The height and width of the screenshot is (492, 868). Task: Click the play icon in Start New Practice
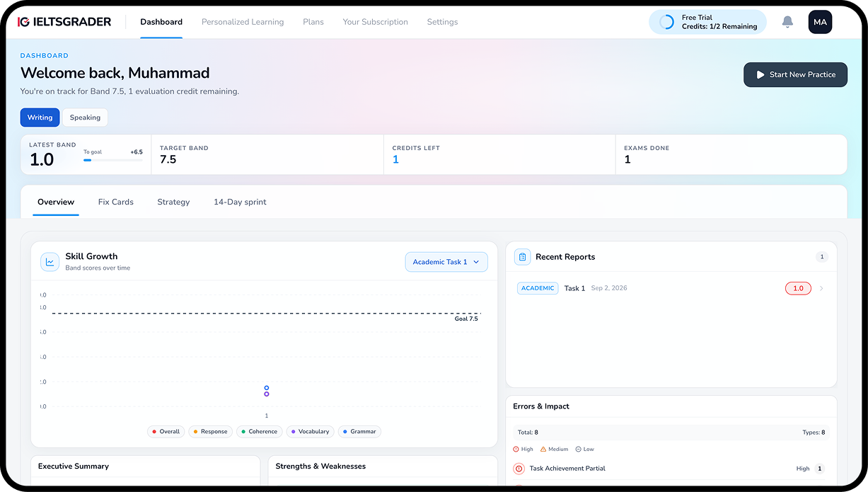[x=760, y=74]
